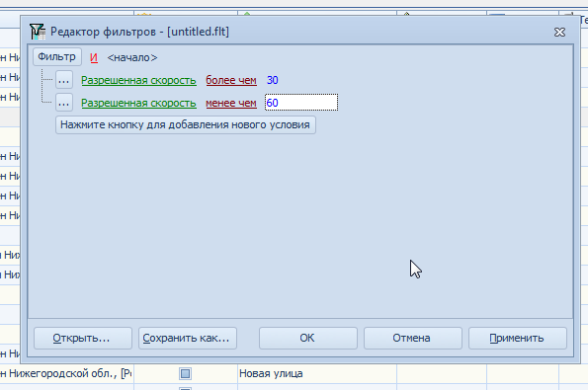Image resolution: width=588 pixels, height=390 pixels.
Task: Click the filter editor funnel icon in title
Action: pyautogui.click(x=38, y=32)
